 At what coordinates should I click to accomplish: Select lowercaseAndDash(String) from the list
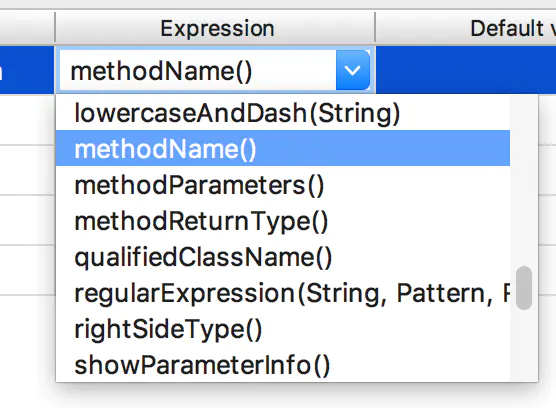pyautogui.click(x=283, y=113)
